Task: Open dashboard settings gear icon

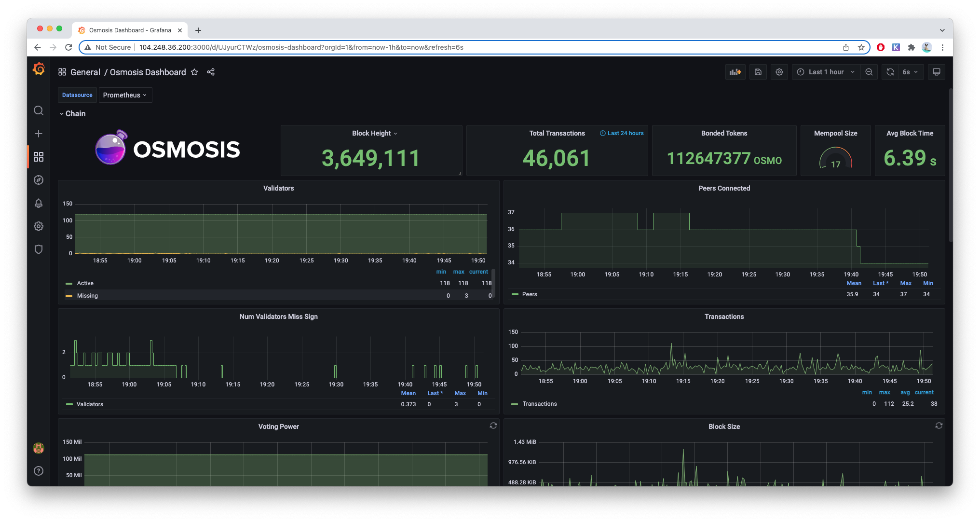Action: pyautogui.click(x=779, y=72)
